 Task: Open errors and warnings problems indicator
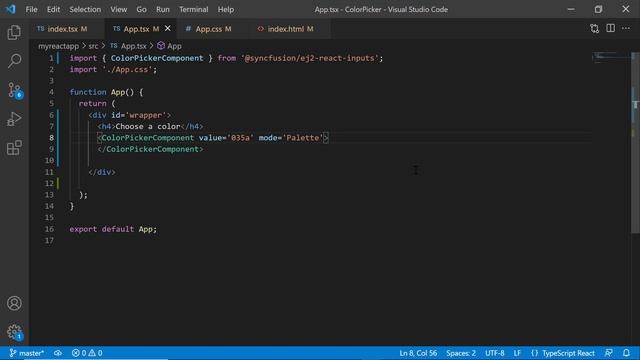pos(87,353)
